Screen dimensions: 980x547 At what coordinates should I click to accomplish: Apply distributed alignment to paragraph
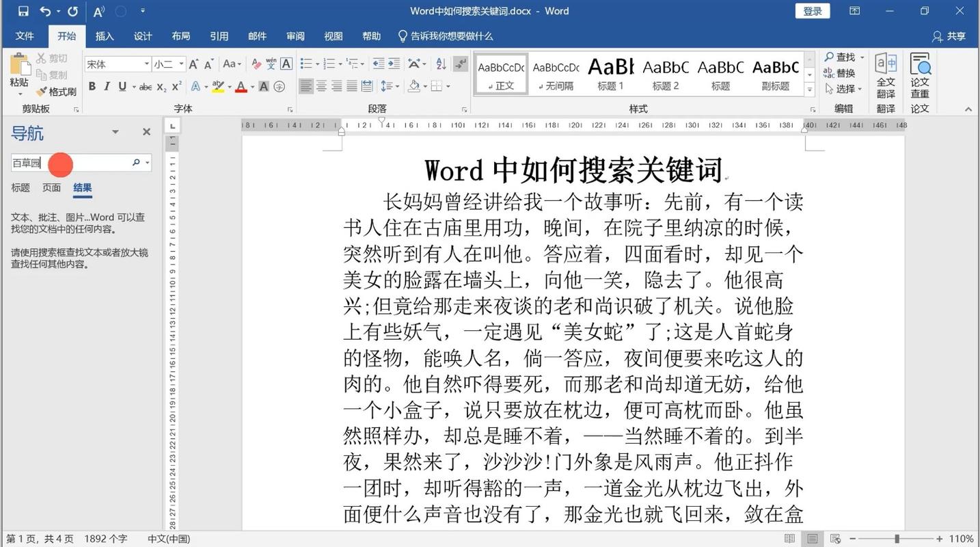pyautogui.click(x=367, y=86)
